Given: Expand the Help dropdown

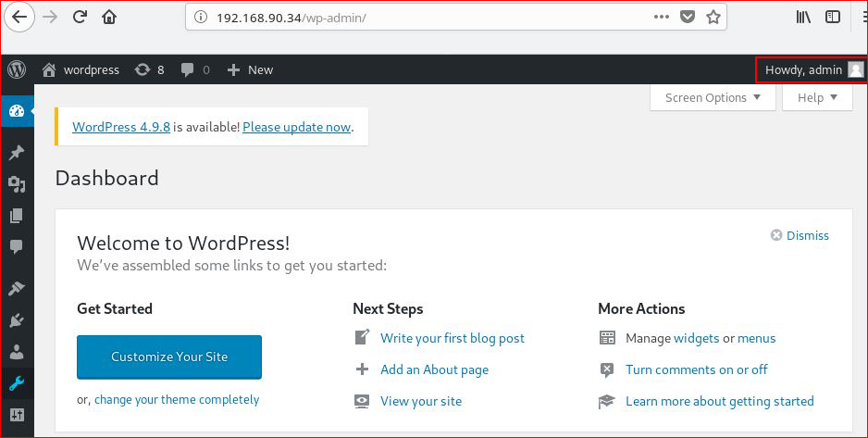Looking at the screenshot, I should 817,98.
